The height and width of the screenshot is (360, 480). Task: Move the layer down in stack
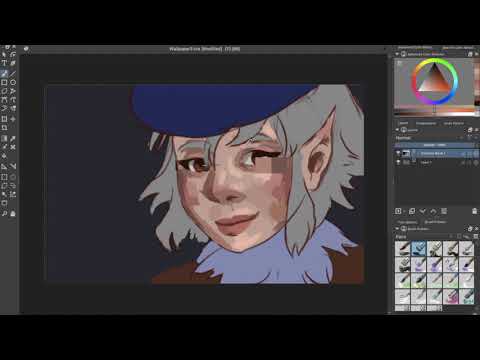pyautogui.click(x=422, y=211)
